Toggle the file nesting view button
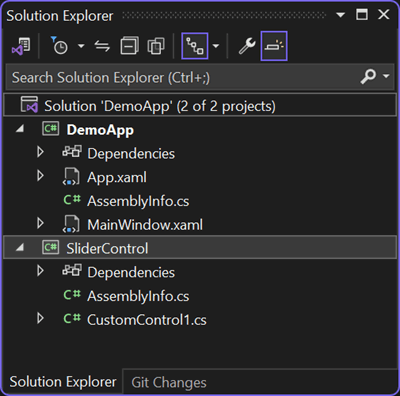Viewport: 400px width, 396px height. point(195,46)
